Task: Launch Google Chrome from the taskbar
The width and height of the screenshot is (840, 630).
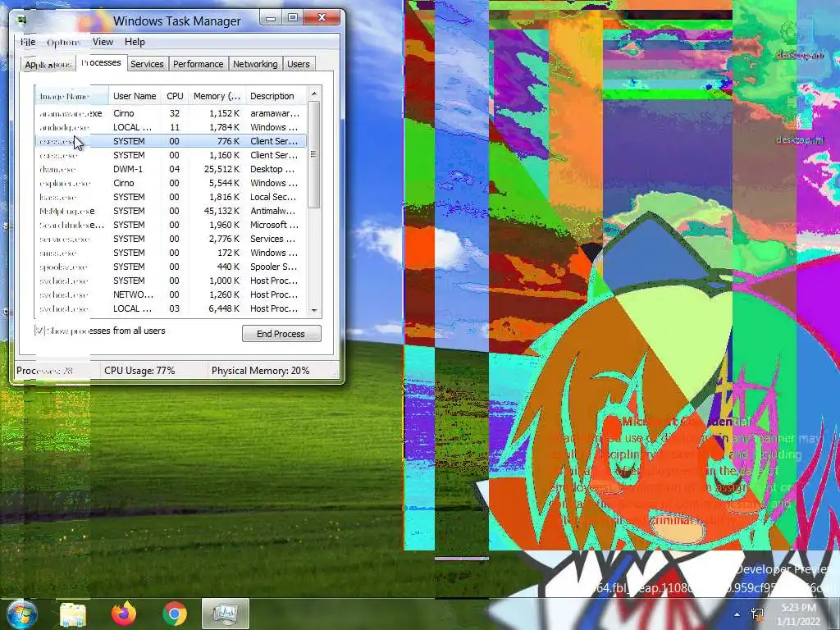Action: [x=175, y=614]
